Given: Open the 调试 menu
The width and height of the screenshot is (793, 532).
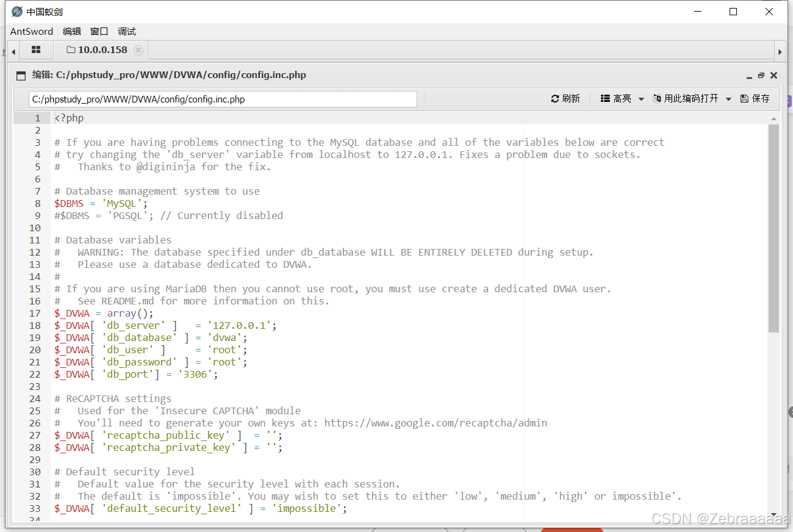Looking at the screenshot, I should pos(127,31).
